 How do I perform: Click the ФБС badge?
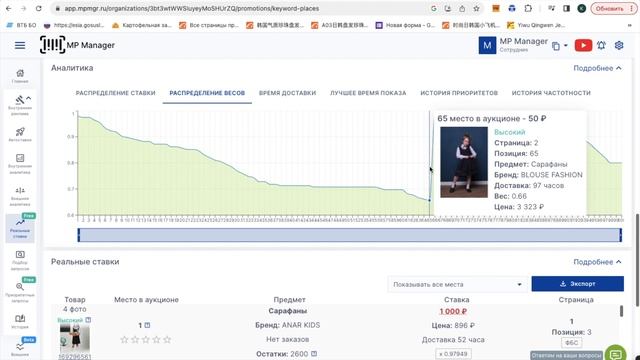[571, 342]
